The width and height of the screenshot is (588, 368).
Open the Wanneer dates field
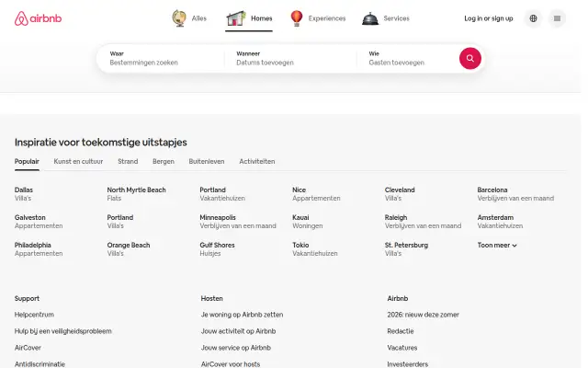tap(290, 58)
